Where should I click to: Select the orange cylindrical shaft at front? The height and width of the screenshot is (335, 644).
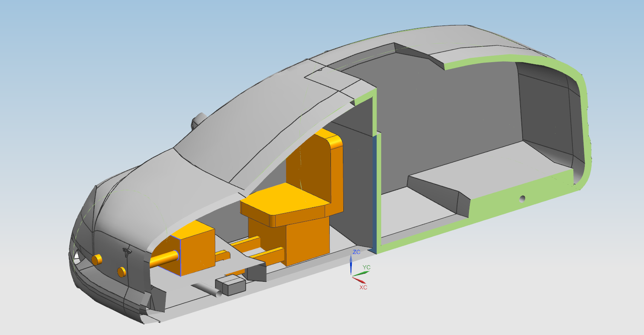coord(164,258)
